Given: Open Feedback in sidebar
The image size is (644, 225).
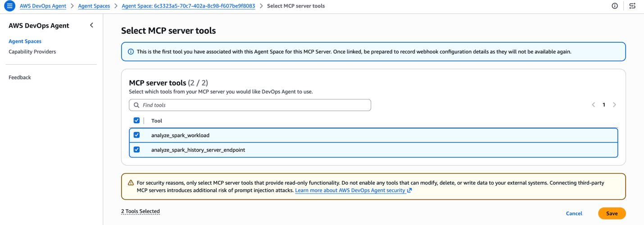Looking at the screenshot, I should point(20,77).
